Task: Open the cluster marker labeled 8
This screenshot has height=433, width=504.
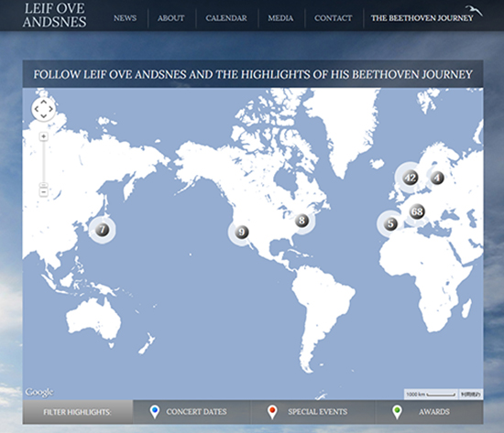Action: click(x=301, y=221)
